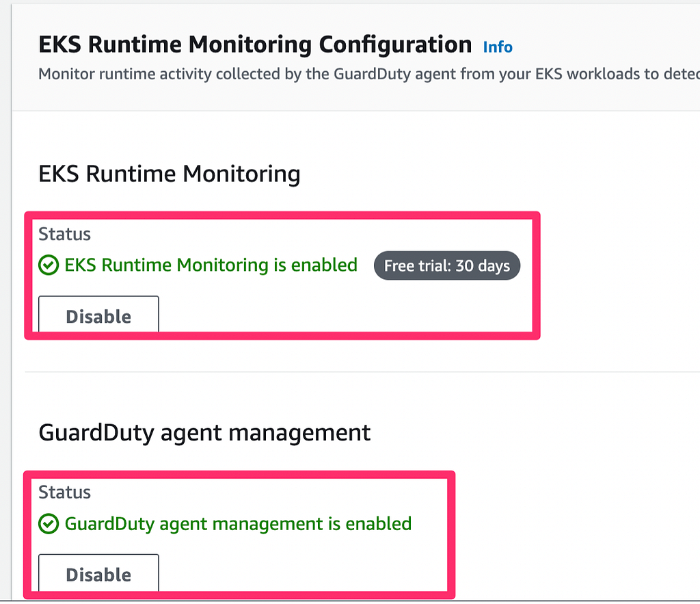Select 'EKS Runtime Monitoring is enabled' status text
Image resolution: width=700 pixels, height=604 pixels.
[x=211, y=265]
